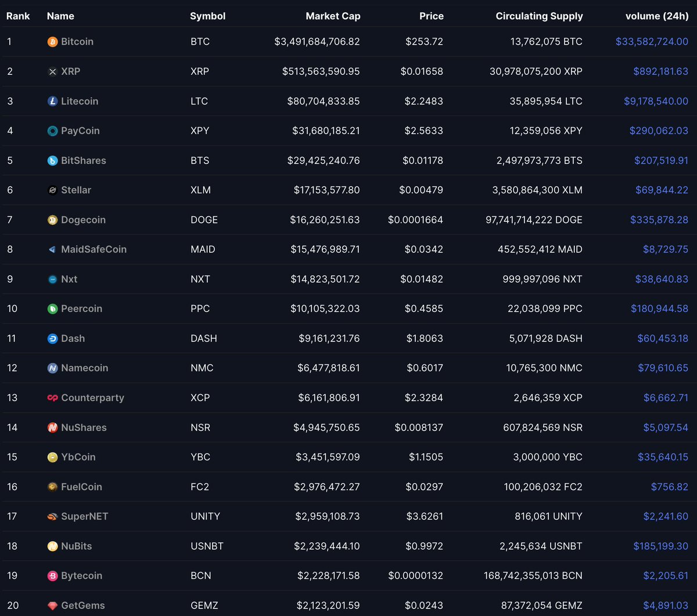This screenshot has height=616, width=697.
Task: Click the Peercoin logo icon
Action: click(52, 308)
